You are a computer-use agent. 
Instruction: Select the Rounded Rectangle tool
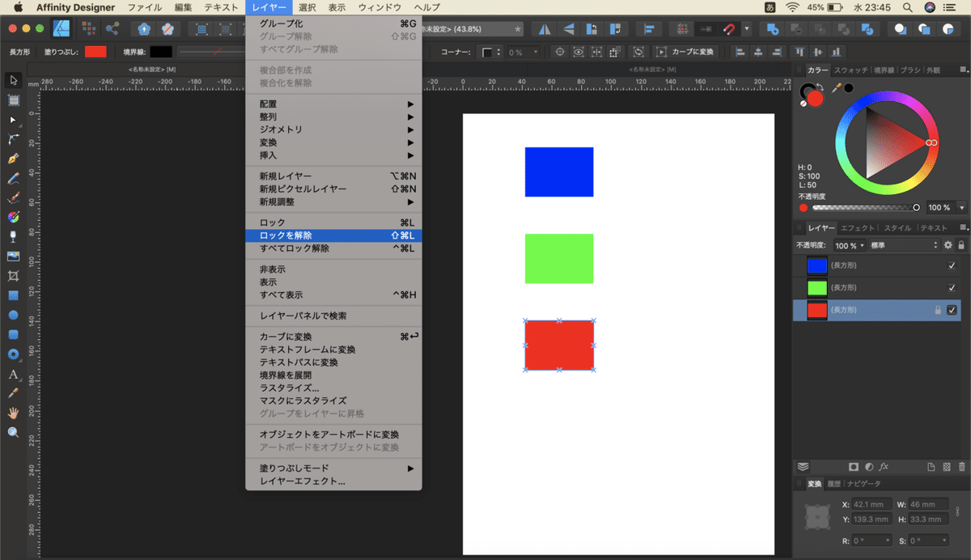13,334
